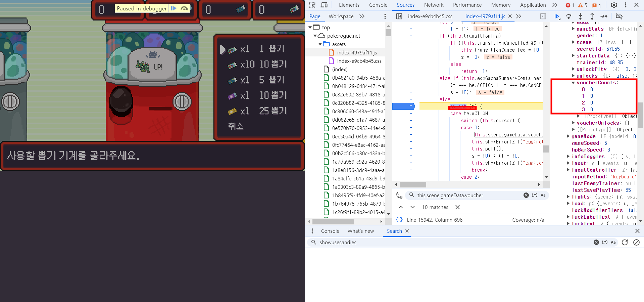Open the (index) file
The width and height of the screenshot is (644, 302).
tap(340, 69)
